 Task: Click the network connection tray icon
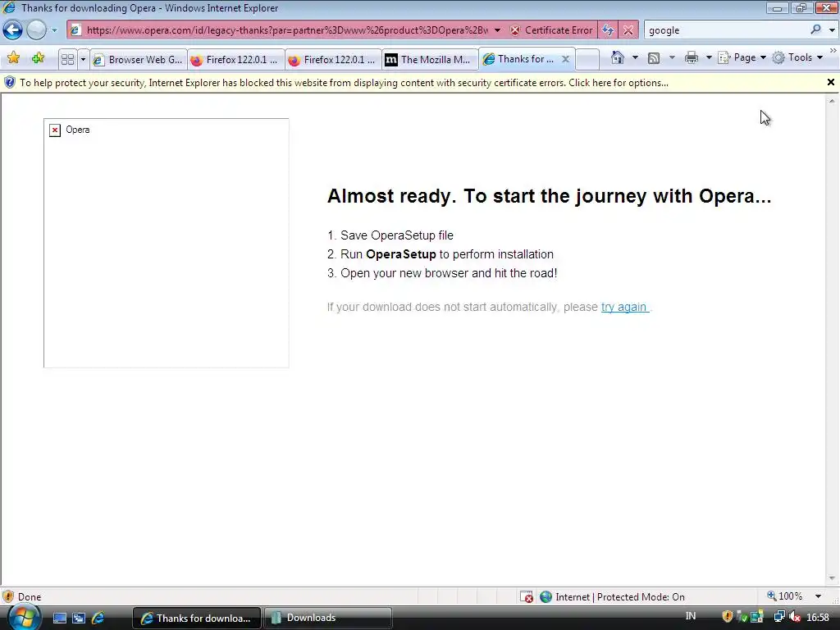pos(779,617)
